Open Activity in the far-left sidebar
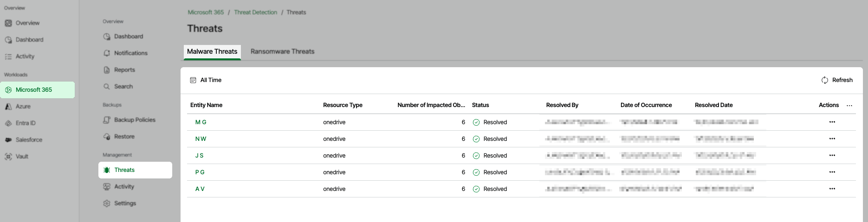 point(19,57)
